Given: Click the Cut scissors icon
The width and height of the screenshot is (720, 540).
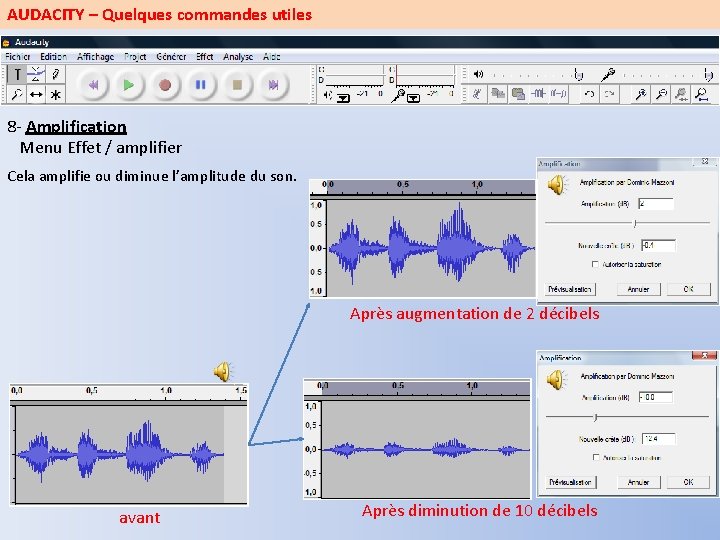Looking at the screenshot, I should (478, 94).
